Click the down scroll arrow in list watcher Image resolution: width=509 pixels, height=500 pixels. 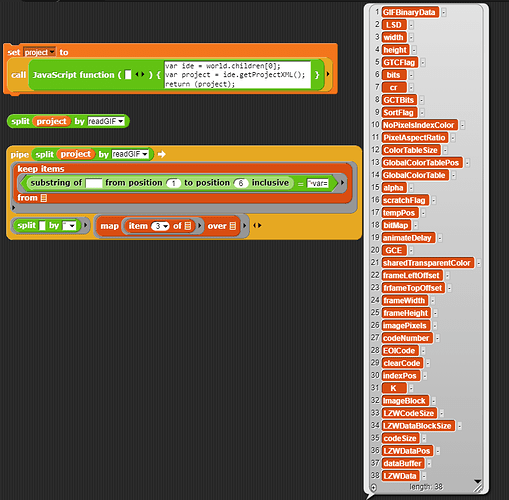(x=478, y=481)
